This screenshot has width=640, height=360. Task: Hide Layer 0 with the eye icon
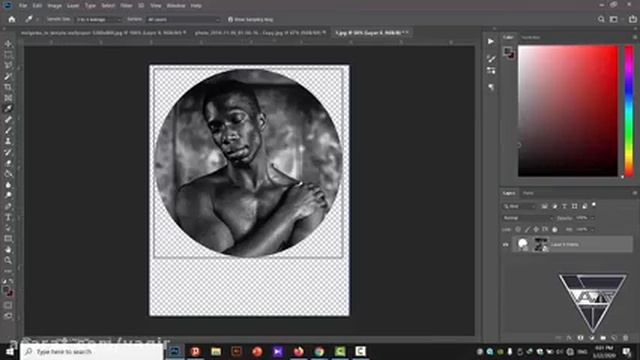click(x=505, y=244)
